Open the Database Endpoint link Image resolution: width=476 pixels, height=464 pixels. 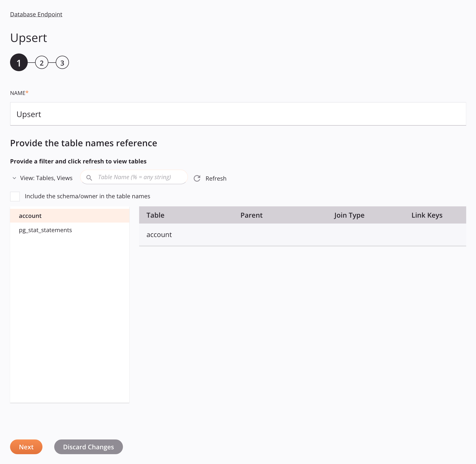click(36, 14)
